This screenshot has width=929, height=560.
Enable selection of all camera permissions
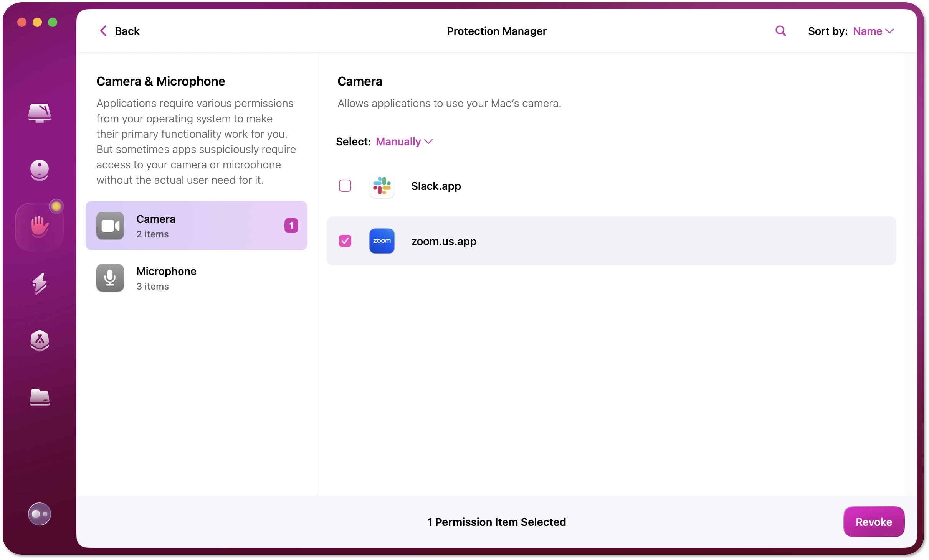(x=403, y=141)
